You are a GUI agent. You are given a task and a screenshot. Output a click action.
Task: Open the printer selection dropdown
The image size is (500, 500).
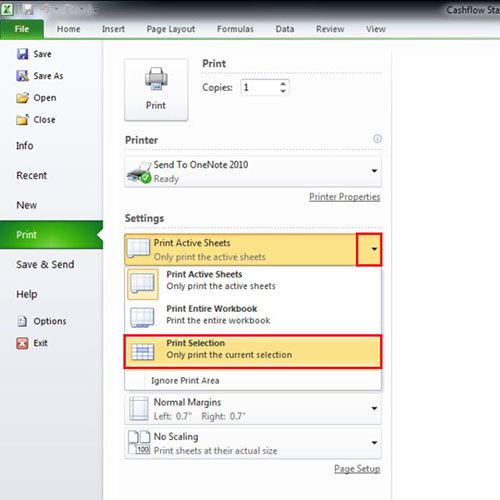(x=253, y=171)
